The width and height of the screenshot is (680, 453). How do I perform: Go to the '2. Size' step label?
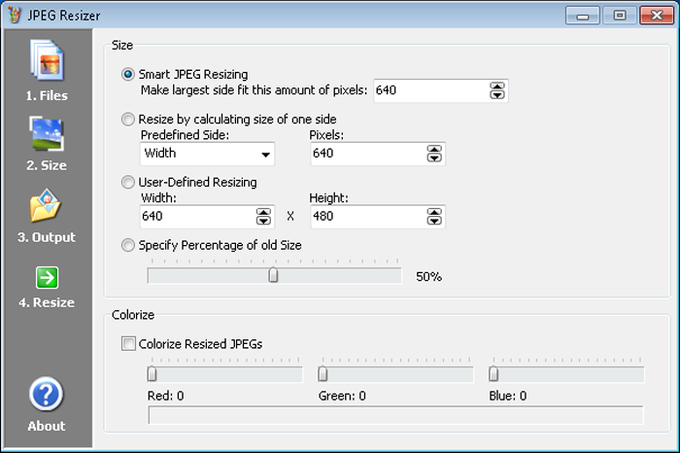[46, 165]
